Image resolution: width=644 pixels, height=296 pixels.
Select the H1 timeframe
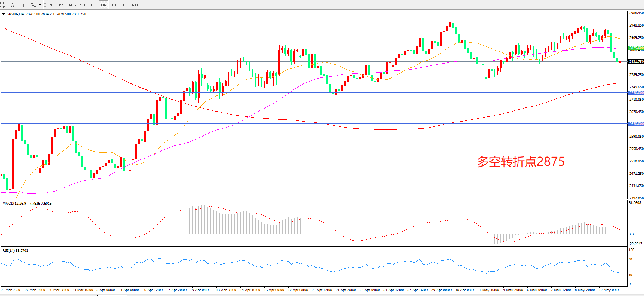(x=93, y=5)
